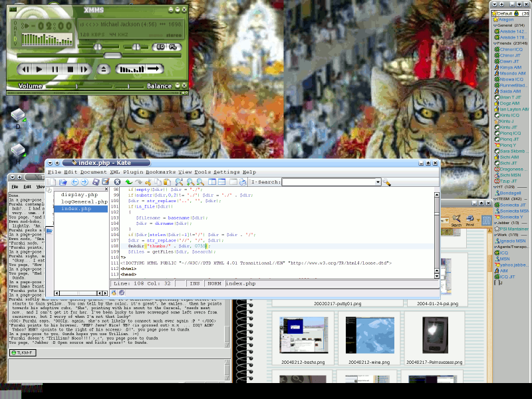Stop the current track in XMMS
The height and width of the screenshot is (399, 532).
point(70,68)
